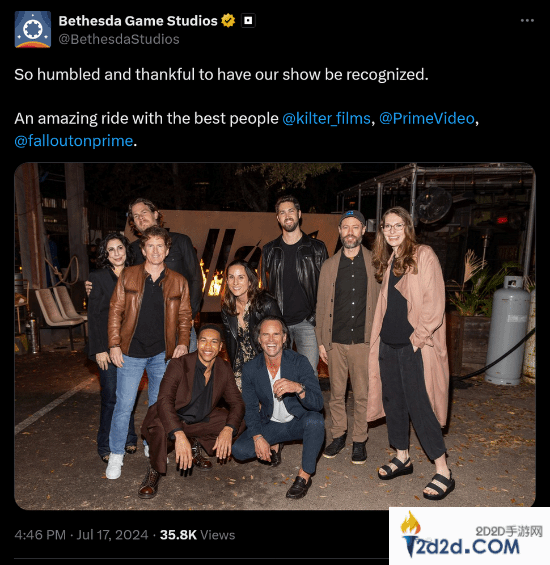Click the "So humbled and thankful" tweet text
The image size is (550, 565).
click(x=221, y=75)
